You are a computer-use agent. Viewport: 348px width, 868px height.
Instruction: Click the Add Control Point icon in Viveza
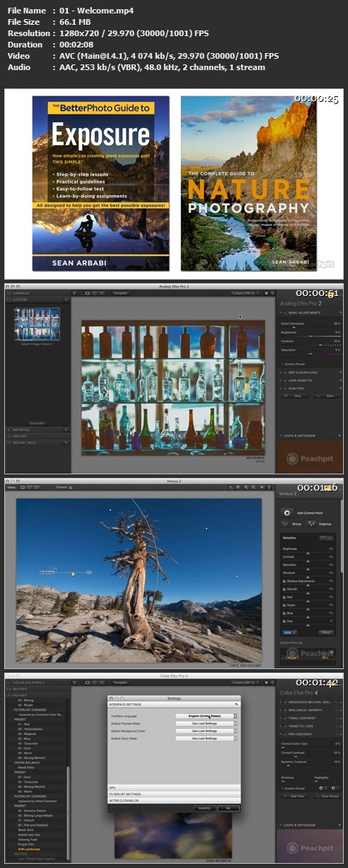[x=286, y=513]
